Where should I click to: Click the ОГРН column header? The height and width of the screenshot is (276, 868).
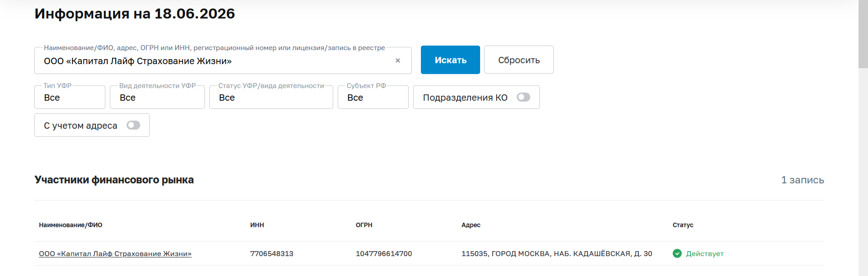click(364, 225)
